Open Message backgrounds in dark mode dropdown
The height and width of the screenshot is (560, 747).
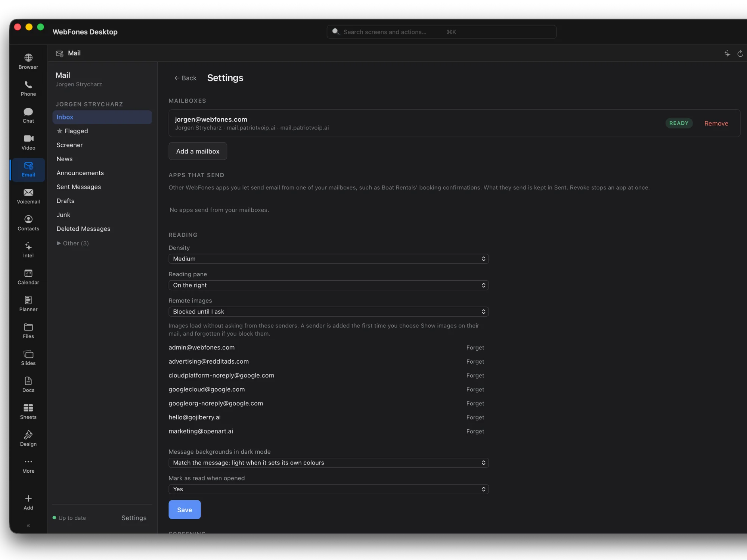[x=329, y=463]
